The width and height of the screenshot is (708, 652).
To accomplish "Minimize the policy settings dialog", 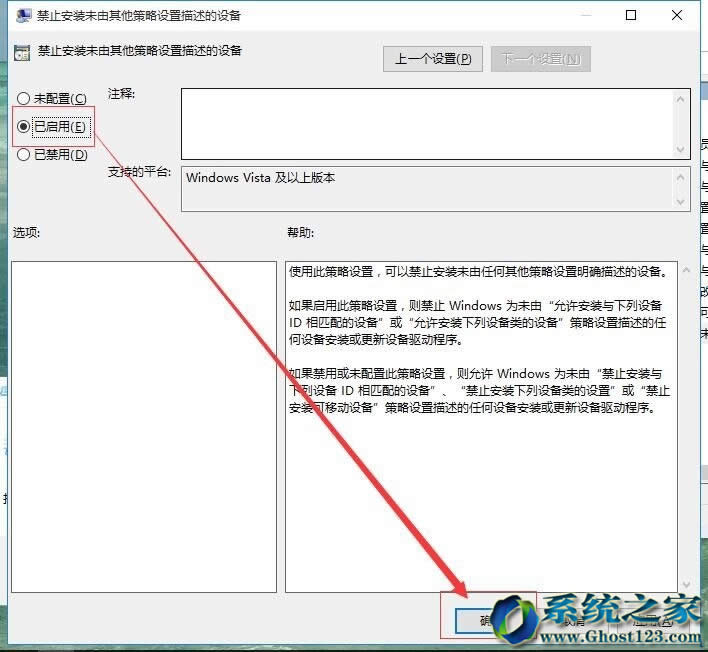I will point(585,16).
